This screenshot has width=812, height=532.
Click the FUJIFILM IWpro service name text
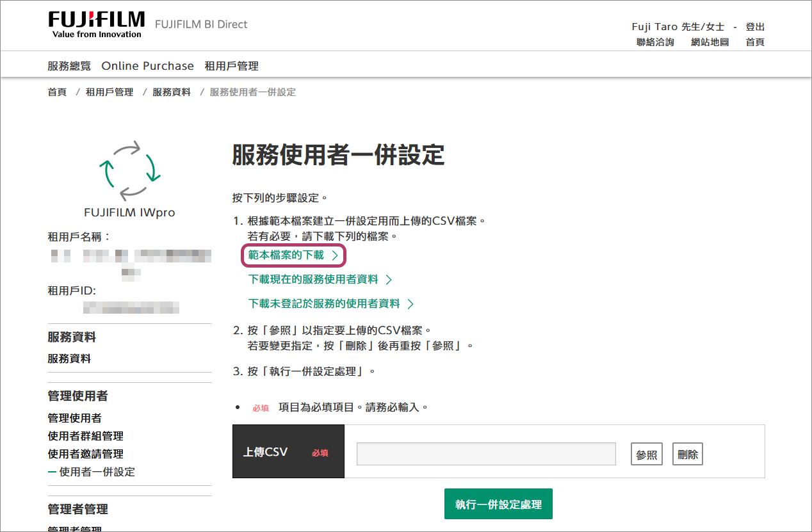pyautogui.click(x=129, y=213)
